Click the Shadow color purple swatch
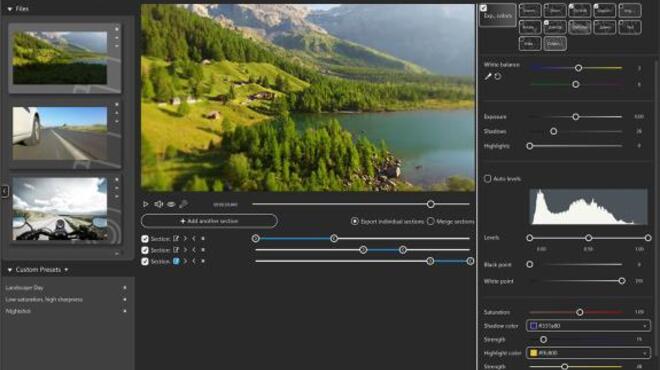 tap(533, 326)
